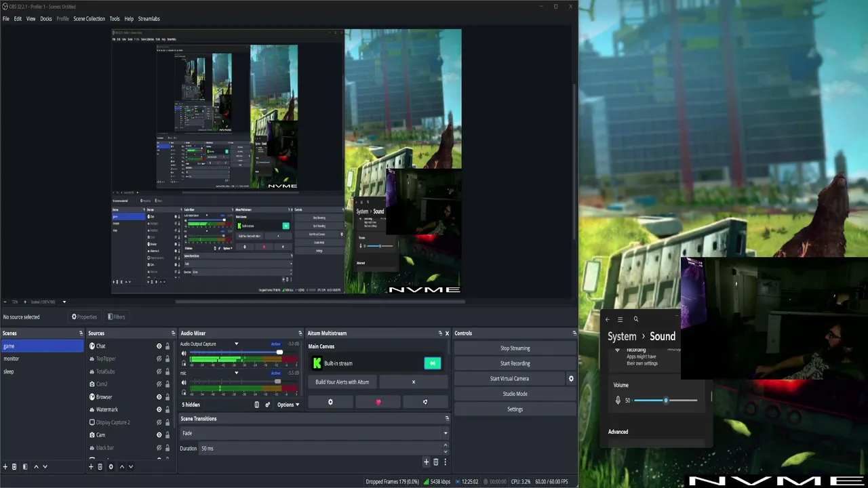Mute the Audio Output Capture speaker icon
The width and height of the screenshot is (868, 488).
pyautogui.click(x=184, y=354)
